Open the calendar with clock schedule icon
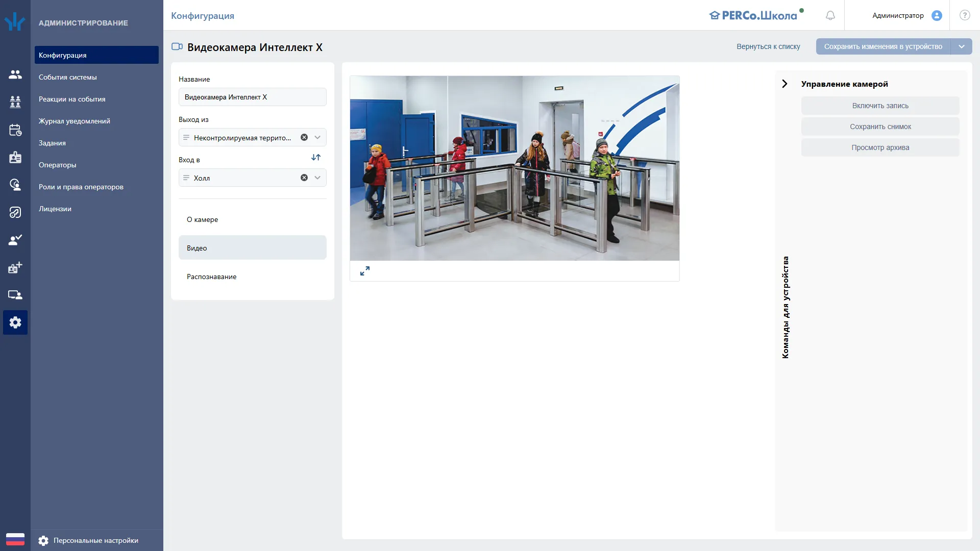 (x=15, y=130)
